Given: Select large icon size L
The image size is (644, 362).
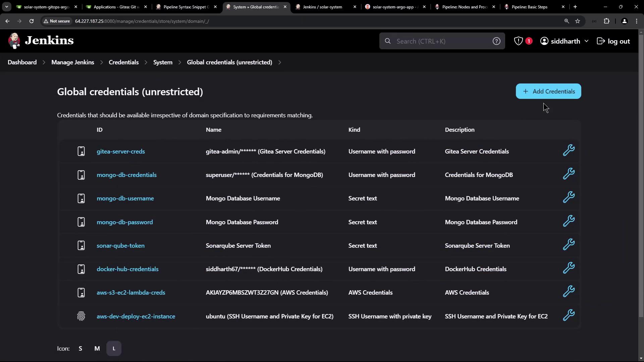Looking at the screenshot, I should click(x=114, y=348).
